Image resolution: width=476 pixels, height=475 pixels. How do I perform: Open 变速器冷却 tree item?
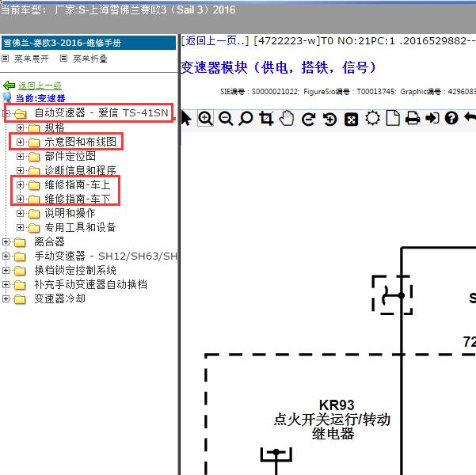[60, 298]
